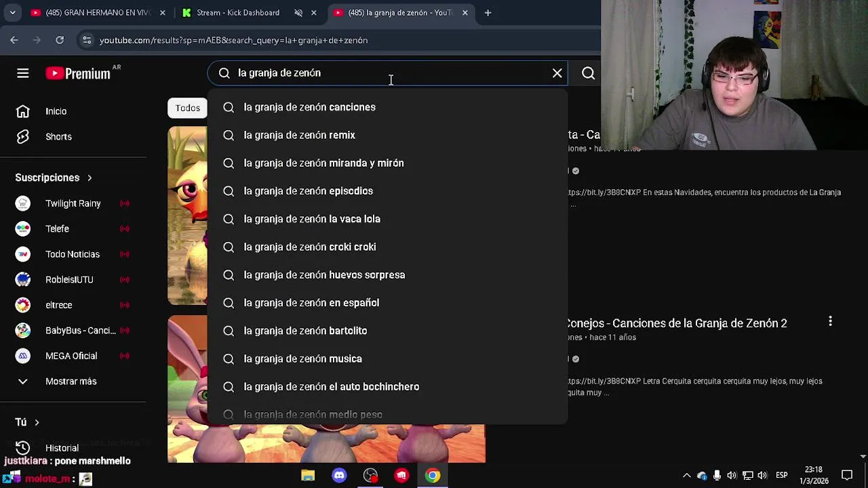
Task: Open the Chrome tab search dropdown
Action: [12, 13]
